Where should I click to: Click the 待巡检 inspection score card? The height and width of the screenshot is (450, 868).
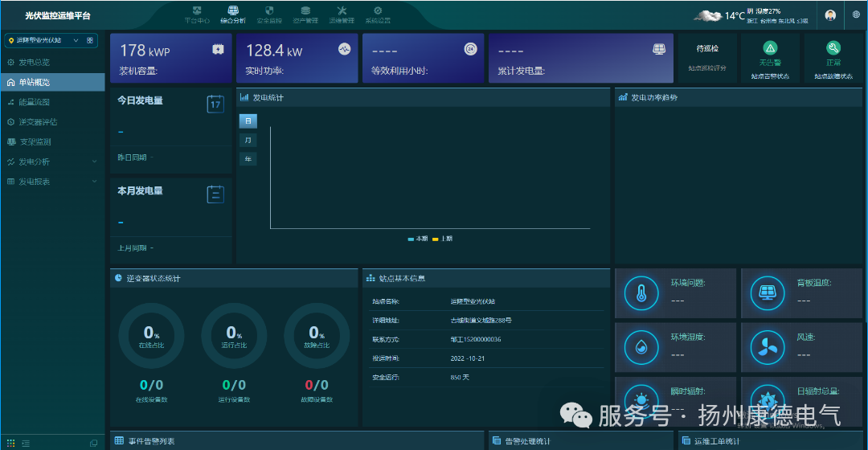pyautogui.click(x=707, y=57)
